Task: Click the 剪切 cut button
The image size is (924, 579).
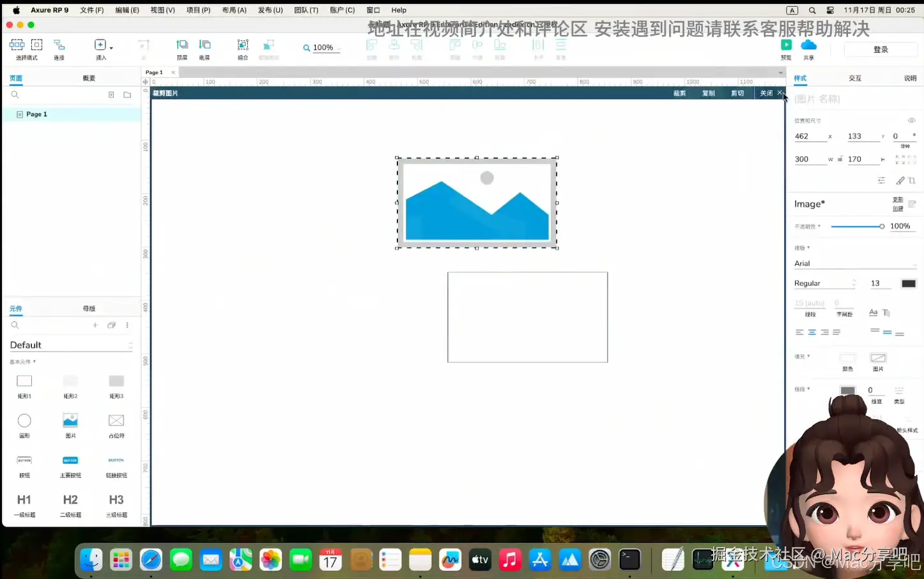Action: tap(737, 93)
